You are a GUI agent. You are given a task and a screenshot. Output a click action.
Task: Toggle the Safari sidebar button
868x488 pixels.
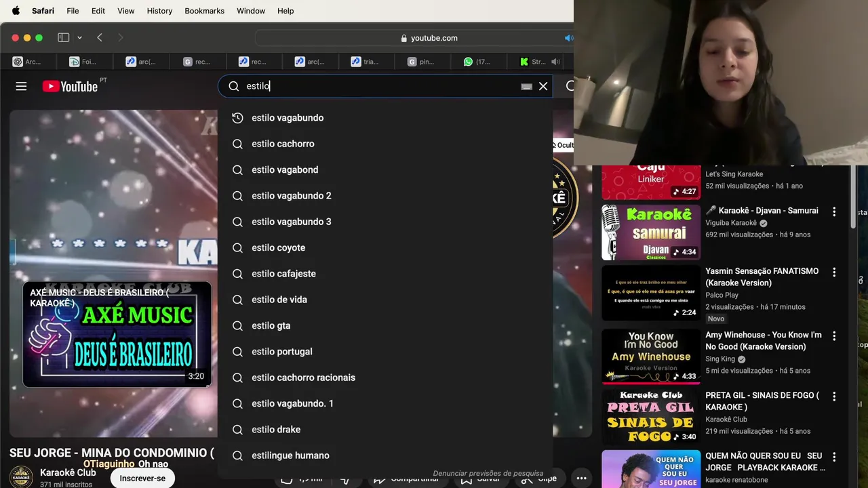pos(64,38)
